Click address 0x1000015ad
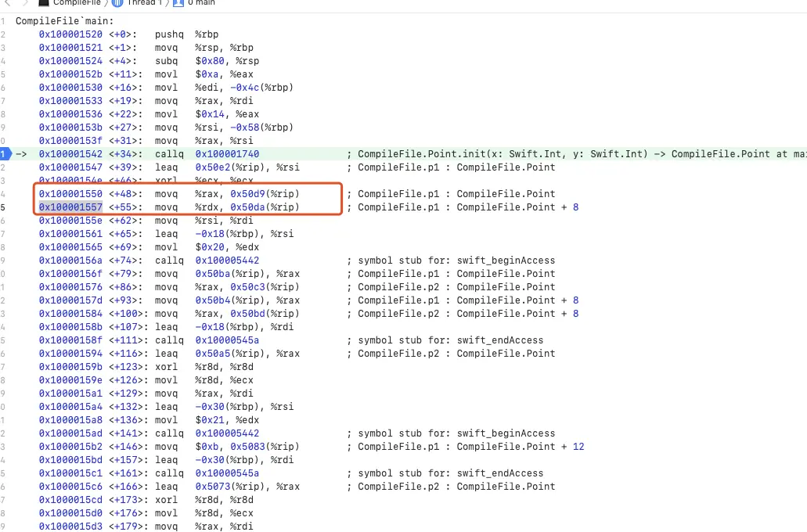 [70, 433]
